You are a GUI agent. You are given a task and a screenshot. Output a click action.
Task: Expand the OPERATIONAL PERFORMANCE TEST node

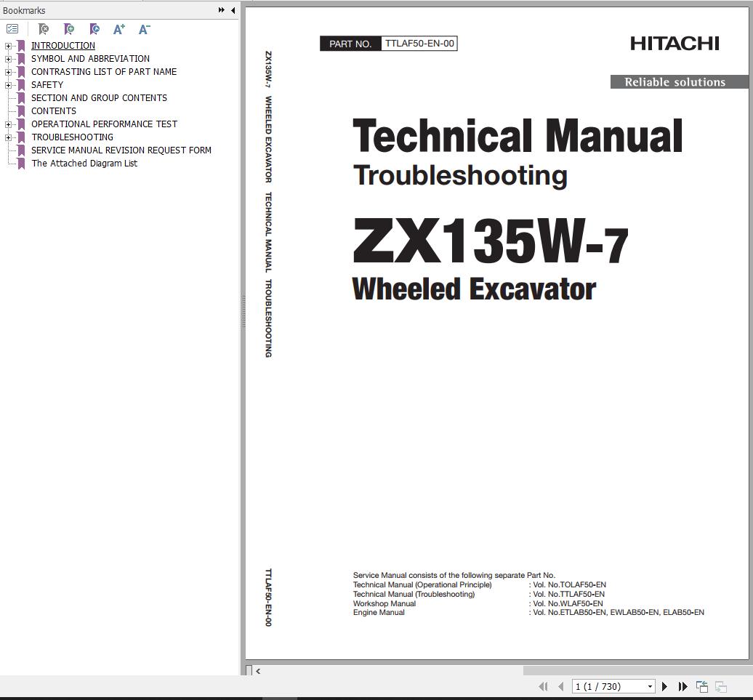point(8,124)
